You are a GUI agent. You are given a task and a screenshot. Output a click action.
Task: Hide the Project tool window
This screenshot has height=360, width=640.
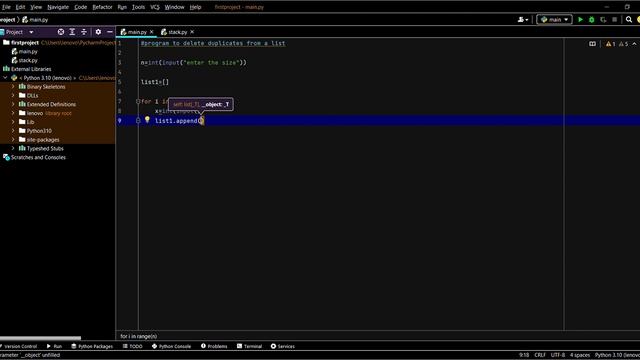(110, 32)
